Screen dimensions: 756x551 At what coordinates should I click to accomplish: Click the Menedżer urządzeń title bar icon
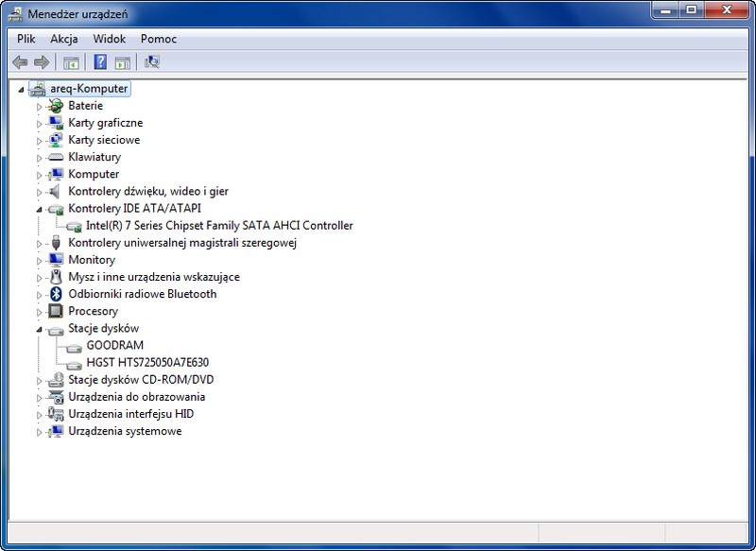15,14
